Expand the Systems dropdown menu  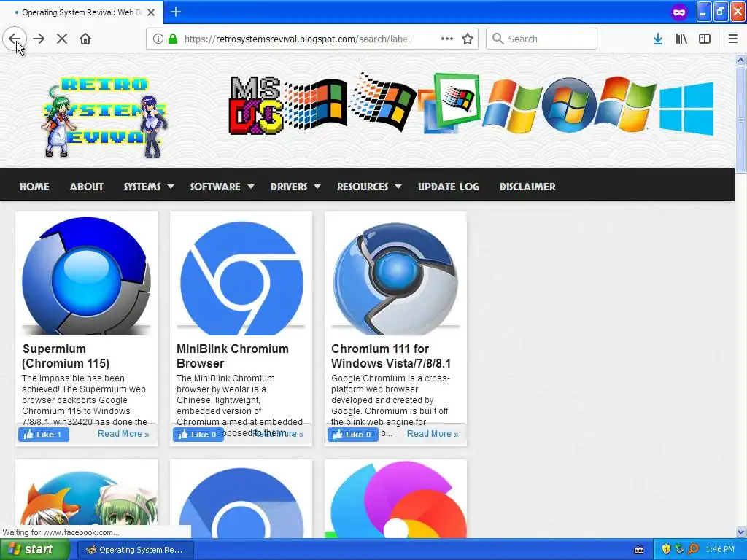tap(149, 187)
